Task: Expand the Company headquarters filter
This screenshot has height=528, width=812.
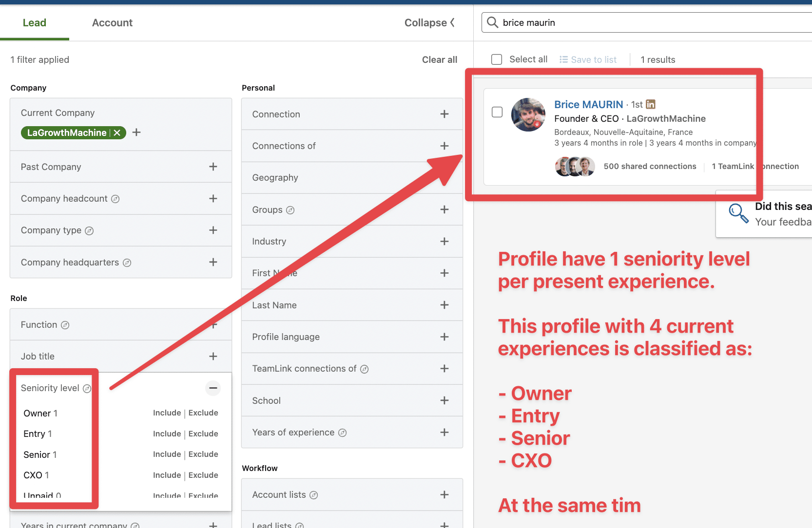Action: click(x=213, y=262)
